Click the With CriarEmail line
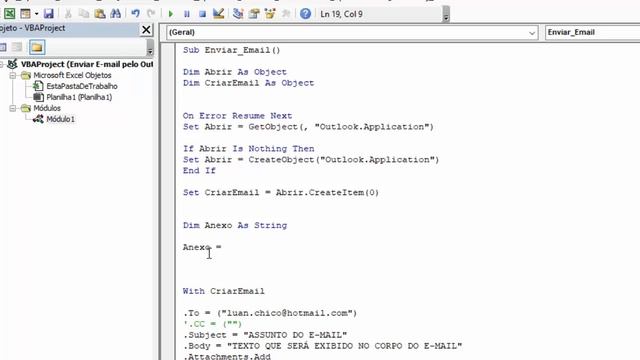Screen dimensions: 640x360 pyautogui.click(x=223, y=291)
